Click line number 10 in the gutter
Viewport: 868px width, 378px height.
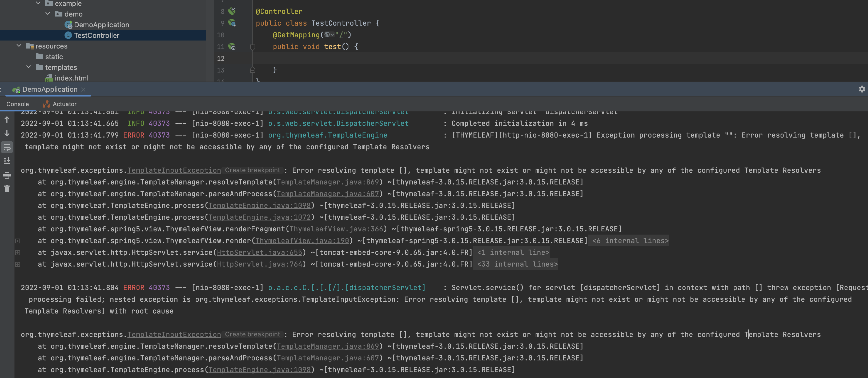click(x=220, y=35)
